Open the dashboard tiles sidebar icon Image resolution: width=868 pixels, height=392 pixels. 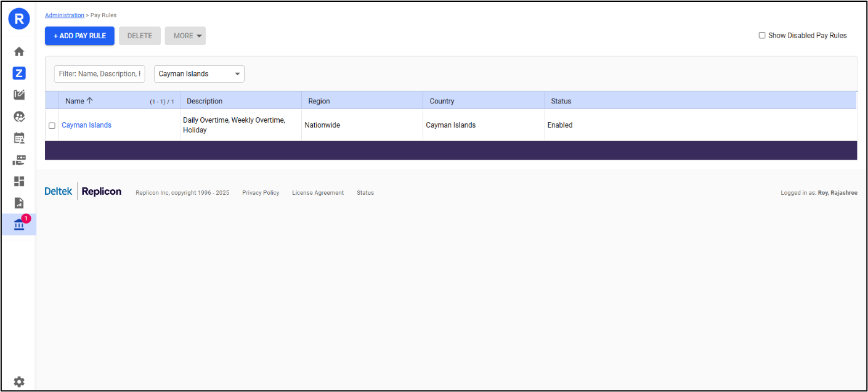[19, 181]
